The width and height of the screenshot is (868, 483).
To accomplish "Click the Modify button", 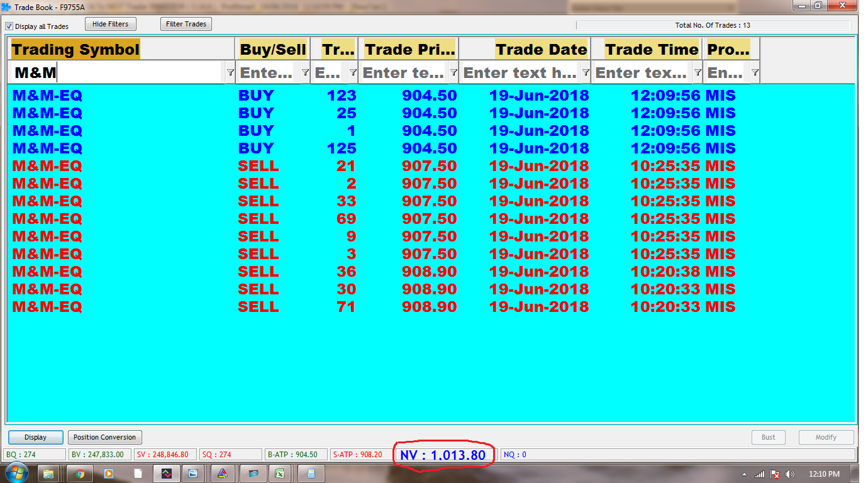I will tap(826, 437).
